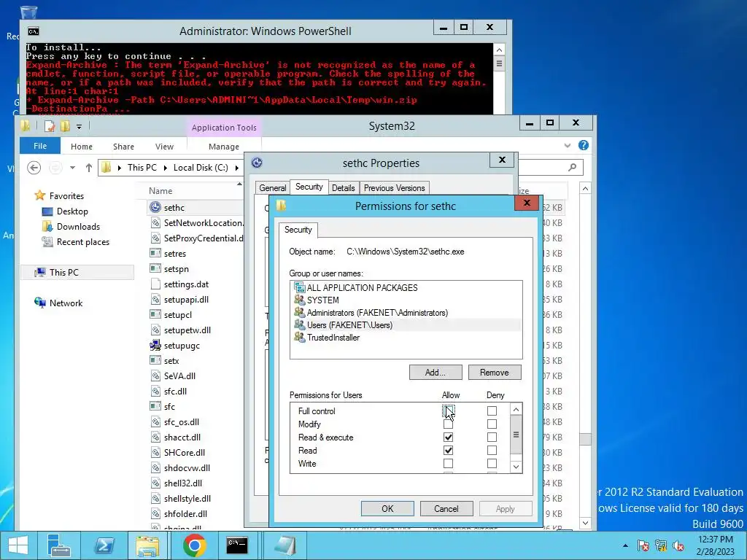This screenshot has width=747, height=560.
Task: Select Network in navigation pane
Action: pos(66,303)
